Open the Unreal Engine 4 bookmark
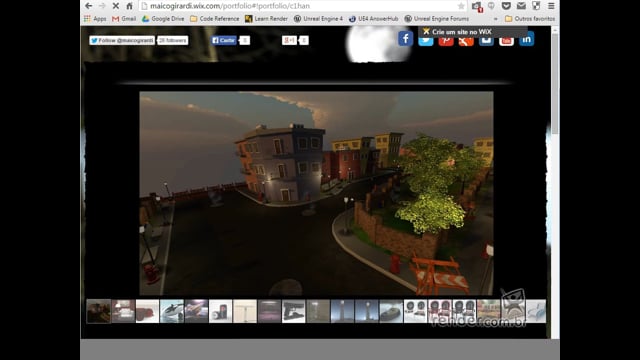 point(318,19)
